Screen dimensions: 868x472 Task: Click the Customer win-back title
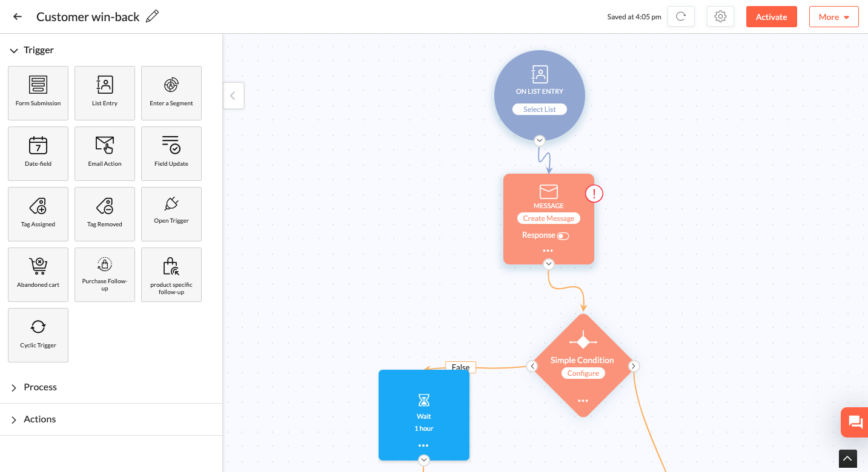click(x=88, y=17)
